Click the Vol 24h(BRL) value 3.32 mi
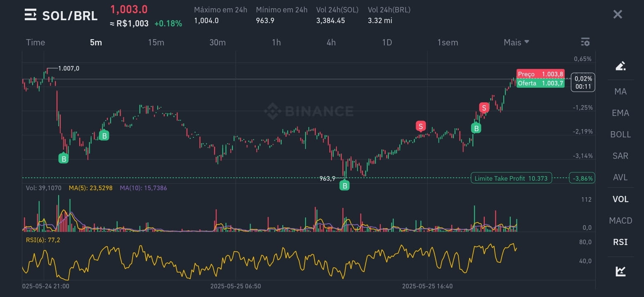The height and width of the screenshot is (297, 644). (x=380, y=21)
